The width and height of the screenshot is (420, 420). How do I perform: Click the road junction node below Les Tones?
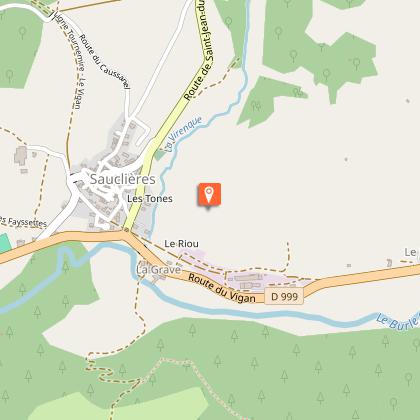click(126, 230)
